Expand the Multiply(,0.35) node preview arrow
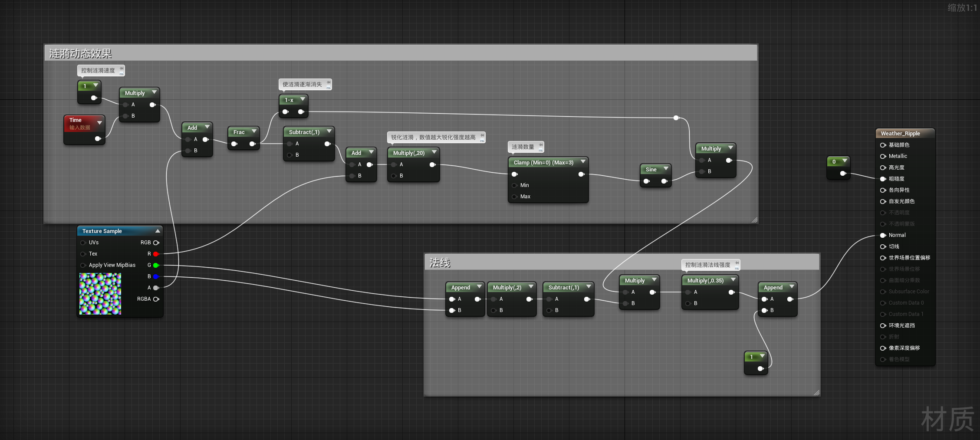Image resolution: width=980 pixels, height=440 pixels. pos(733,280)
